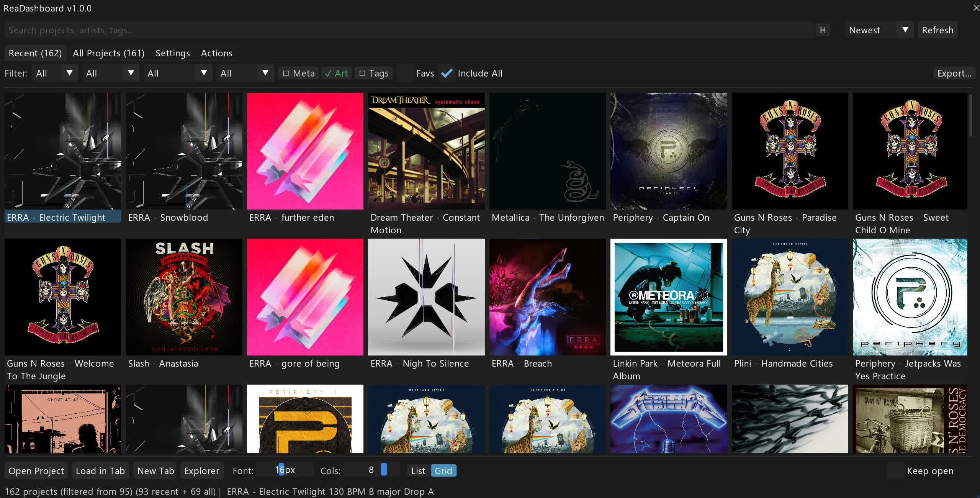Open the Actions tab
This screenshot has width=980, height=498.
[x=217, y=53]
